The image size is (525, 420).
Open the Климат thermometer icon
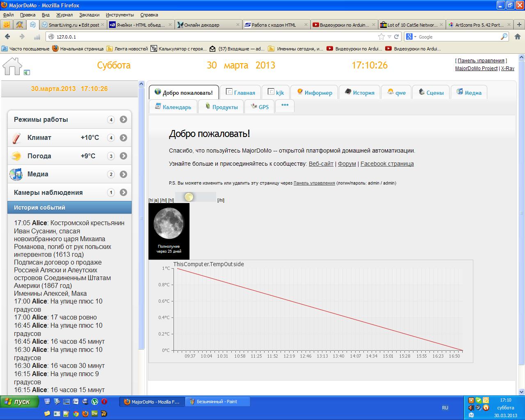coord(17,138)
